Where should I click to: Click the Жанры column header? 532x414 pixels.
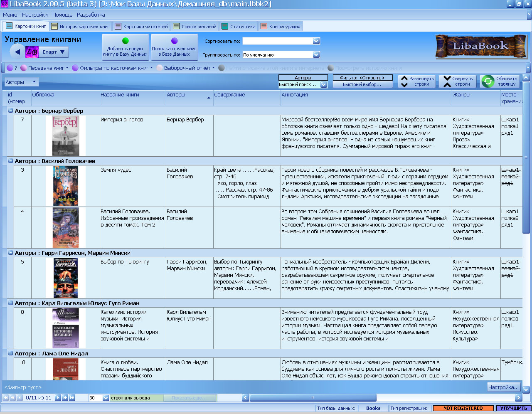(475, 98)
